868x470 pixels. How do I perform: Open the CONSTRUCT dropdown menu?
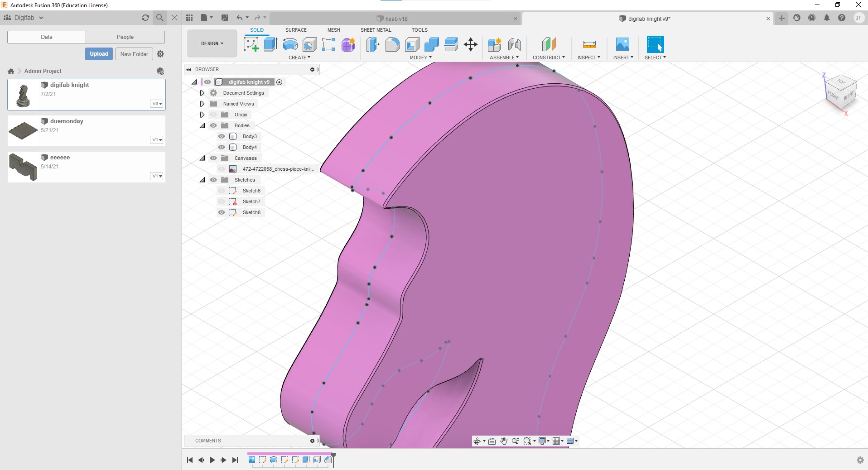point(549,58)
